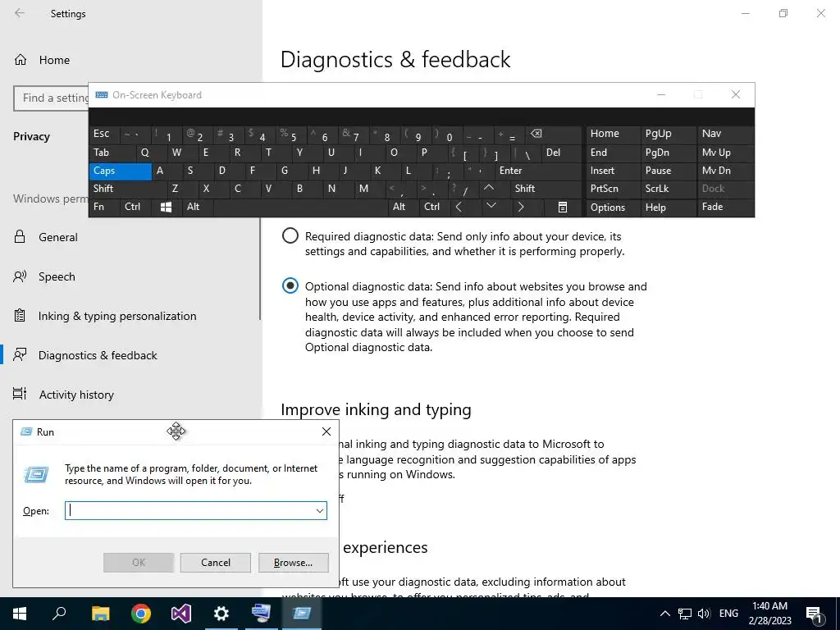Open the Windows Start menu
Image resolution: width=840 pixels, height=630 pixels.
(x=20, y=614)
